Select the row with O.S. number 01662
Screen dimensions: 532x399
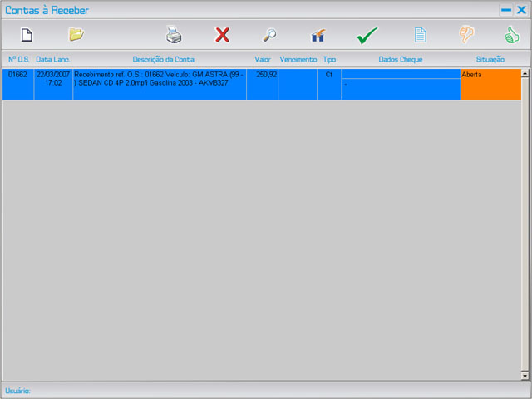[x=17, y=75]
